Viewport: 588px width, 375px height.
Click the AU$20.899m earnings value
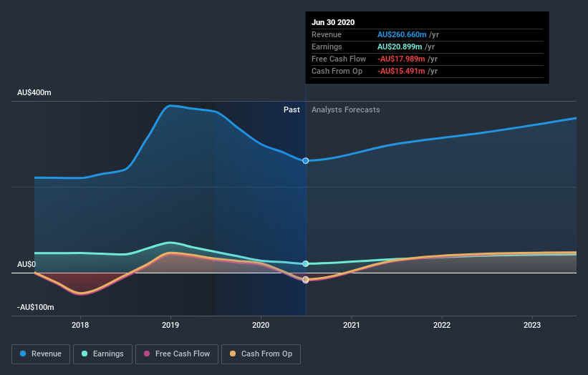click(x=400, y=47)
